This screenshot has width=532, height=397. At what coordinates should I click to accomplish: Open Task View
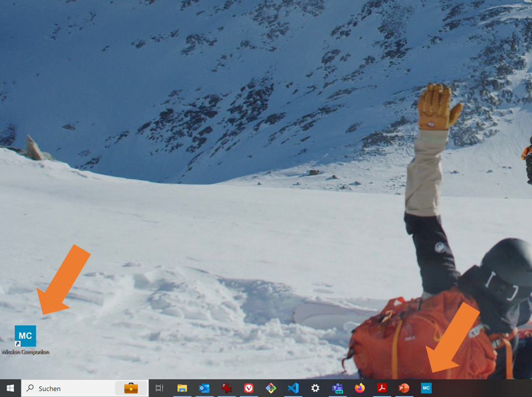coord(159,389)
